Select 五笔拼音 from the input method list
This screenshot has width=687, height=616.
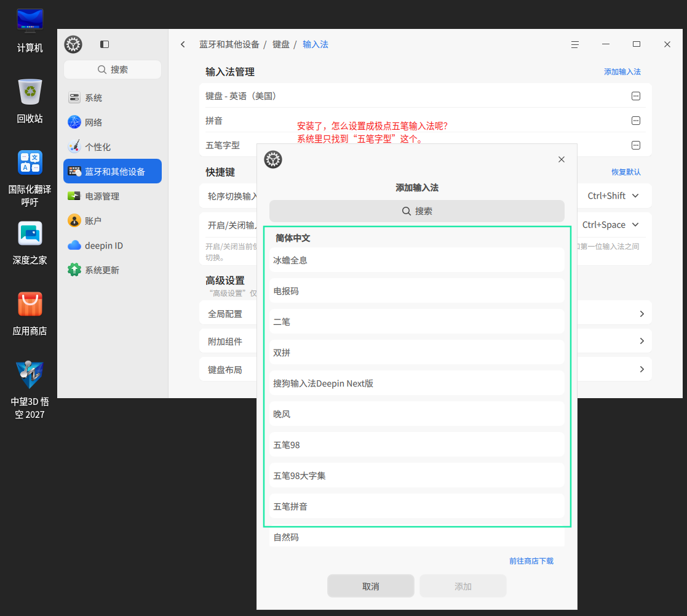click(416, 506)
